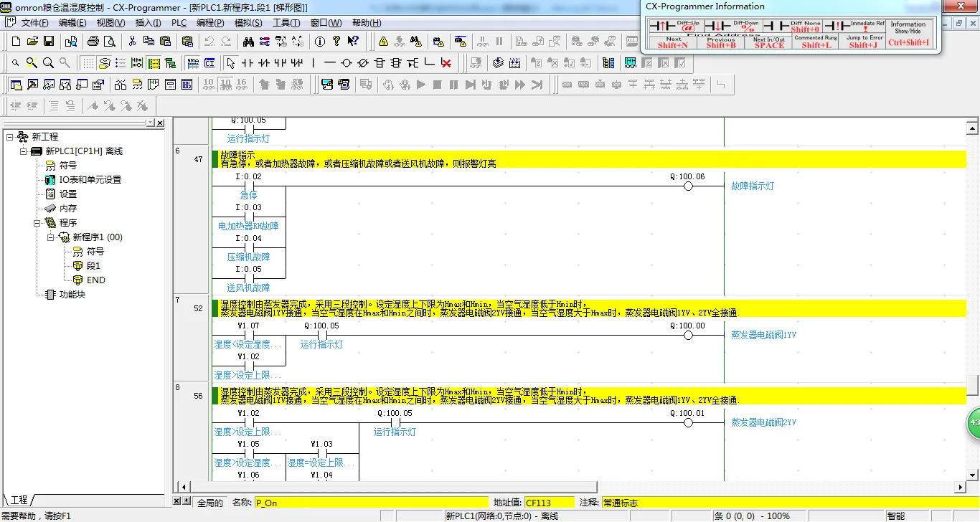Select the new coil tool
Screen dimensions: 980x522
[346, 63]
